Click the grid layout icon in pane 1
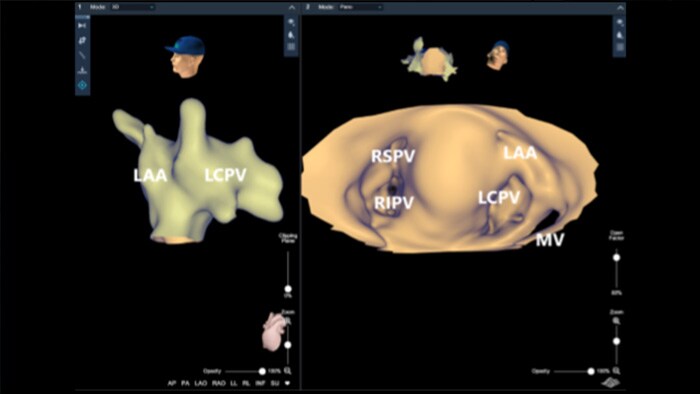The width and height of the screenshot is (700, 394). click(x=291, y=47)
